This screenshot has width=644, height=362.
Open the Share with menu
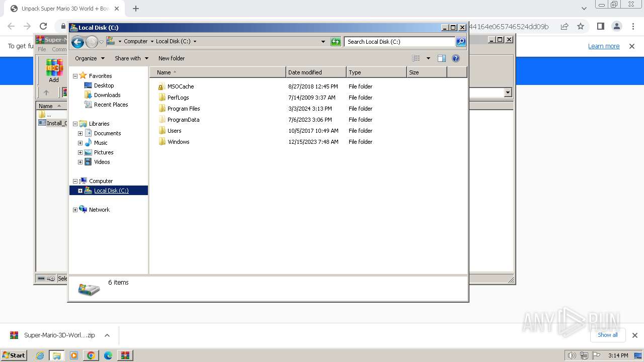click(131, 58)
